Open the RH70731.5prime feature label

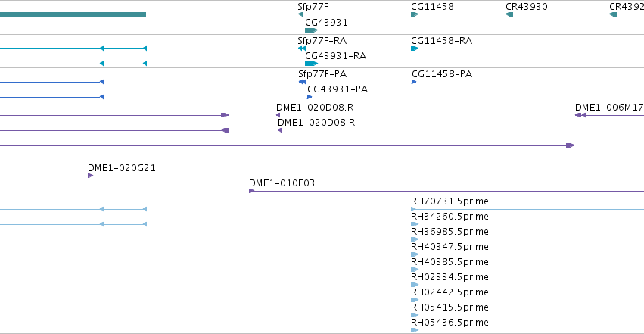[x=450, y=201]
